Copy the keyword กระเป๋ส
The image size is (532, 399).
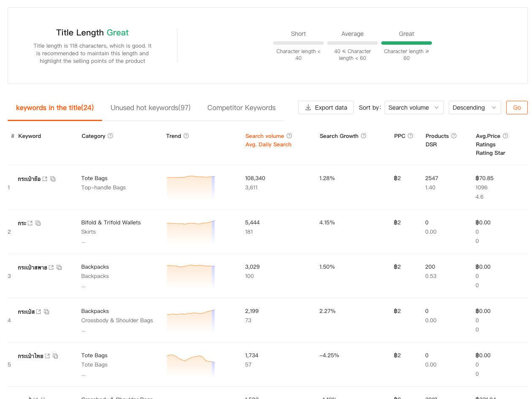[46, 312]
